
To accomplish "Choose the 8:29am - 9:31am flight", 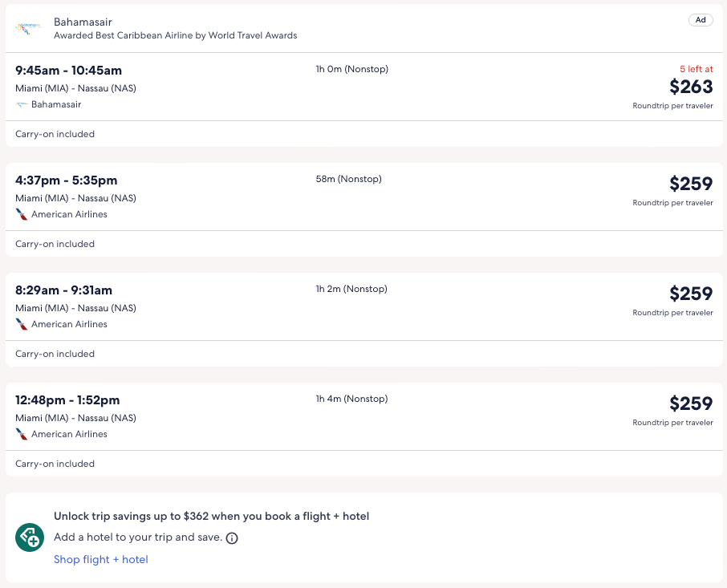I will coord(64,290).
